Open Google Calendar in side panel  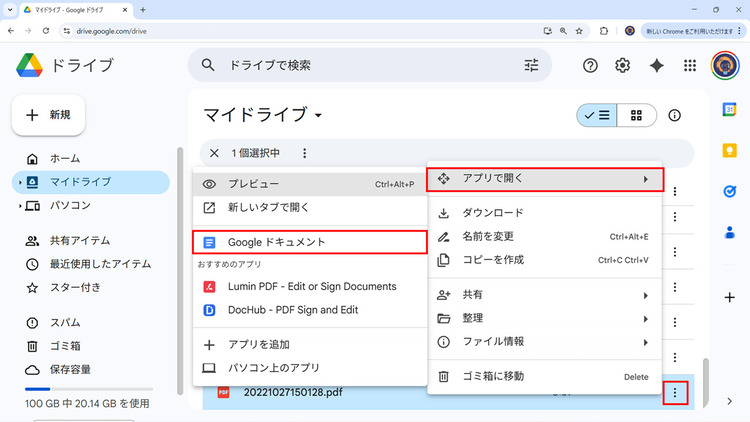pyautogui.click(x=730, y=109)
